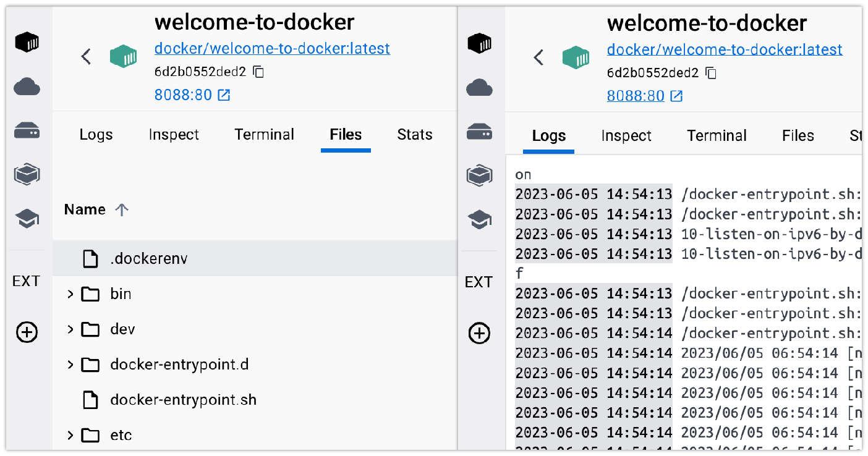The image size is (868, 456).
Task: Expand the etc folder
Action: tap(70, 436)
